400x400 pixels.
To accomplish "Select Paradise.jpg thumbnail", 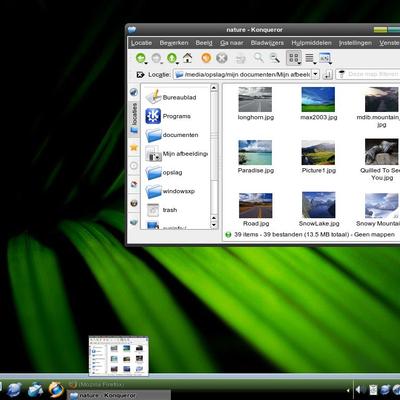I will pyautogui.click(x=255, y=152).
